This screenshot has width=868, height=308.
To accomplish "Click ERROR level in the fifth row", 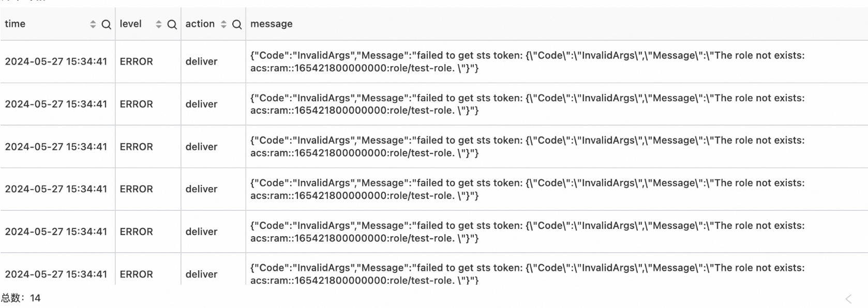I will pyautogui.click(x=137, y=232).
